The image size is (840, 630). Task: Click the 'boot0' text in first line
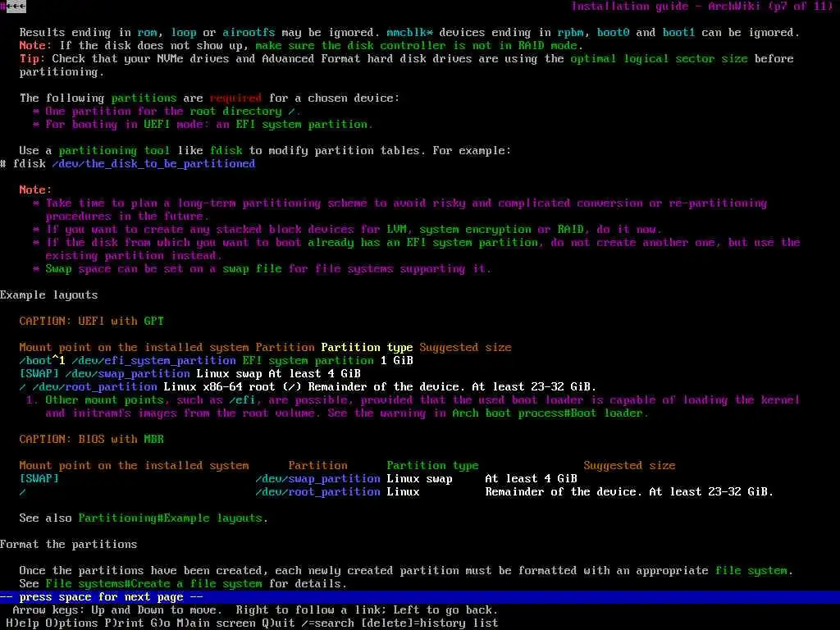613,33
